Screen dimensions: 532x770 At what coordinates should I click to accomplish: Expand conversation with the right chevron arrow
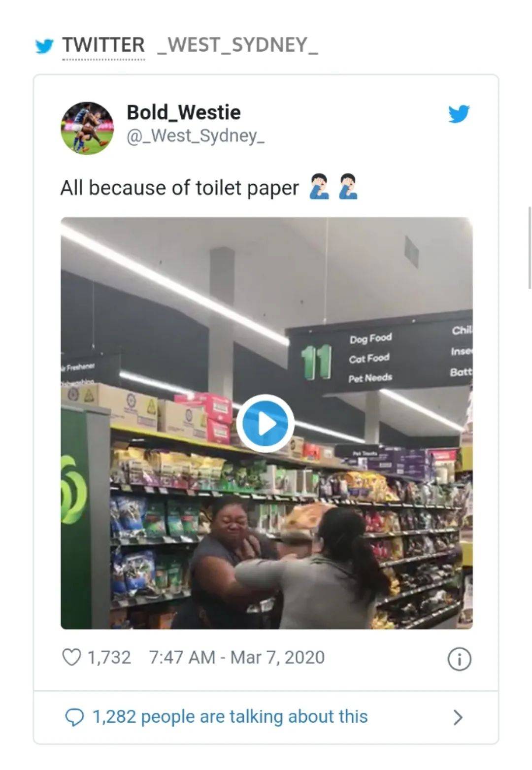point(458,717)
